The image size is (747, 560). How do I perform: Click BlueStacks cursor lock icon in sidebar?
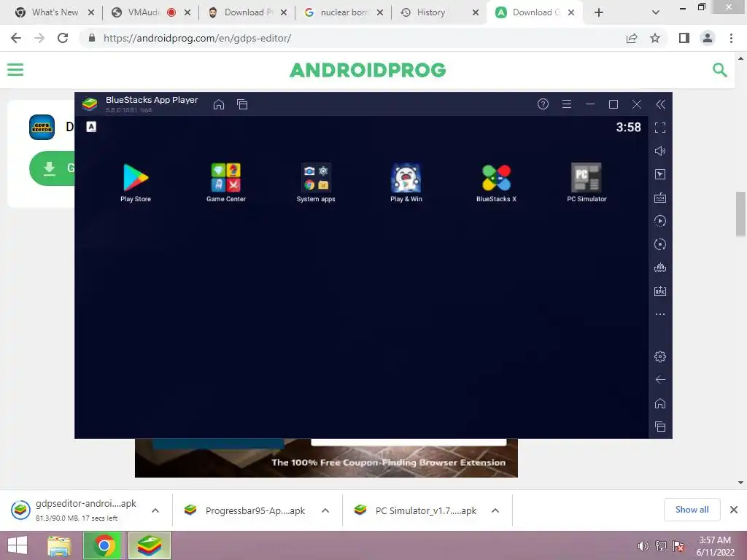coord(659,174)
